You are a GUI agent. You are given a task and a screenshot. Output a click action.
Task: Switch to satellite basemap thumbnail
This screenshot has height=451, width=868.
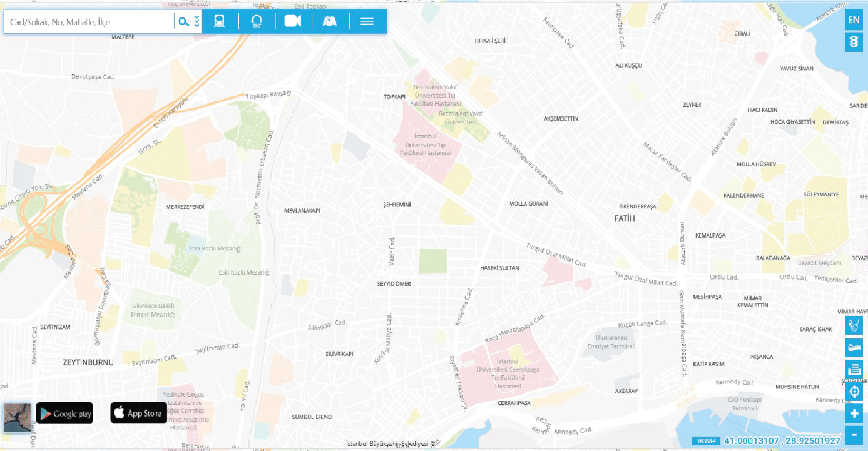pos(17,418)
